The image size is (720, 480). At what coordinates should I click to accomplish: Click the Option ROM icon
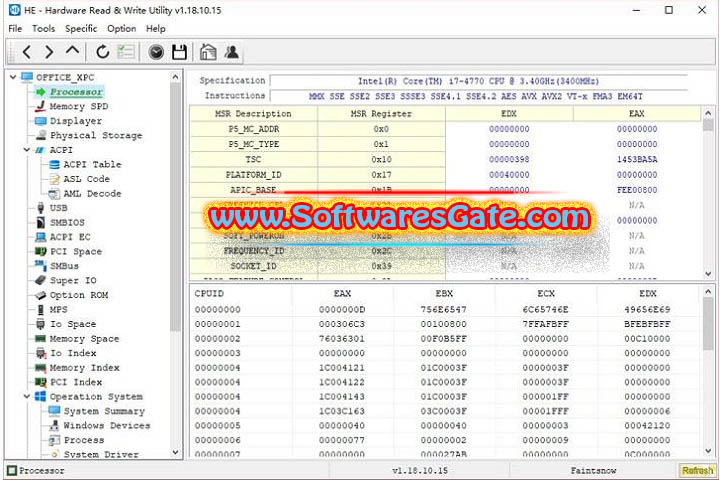pos(41,295)
